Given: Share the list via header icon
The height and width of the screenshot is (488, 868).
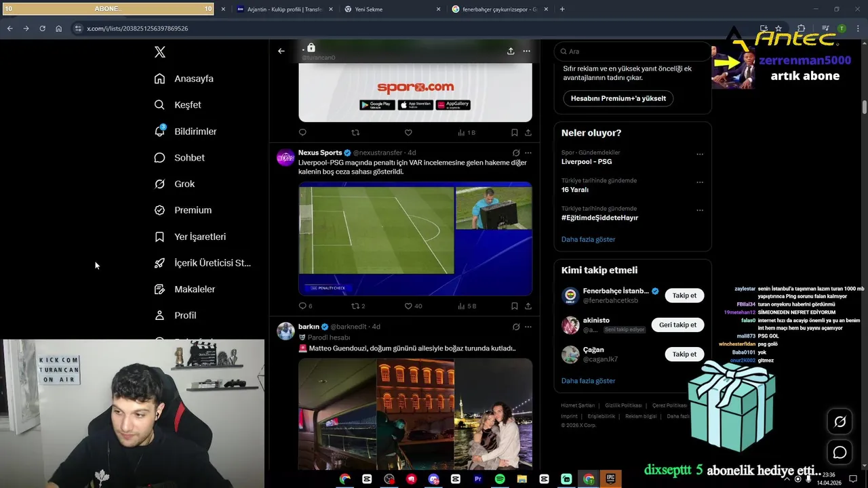Looking at the screenshot, I should pyautogui.click(x=511, y=51).
